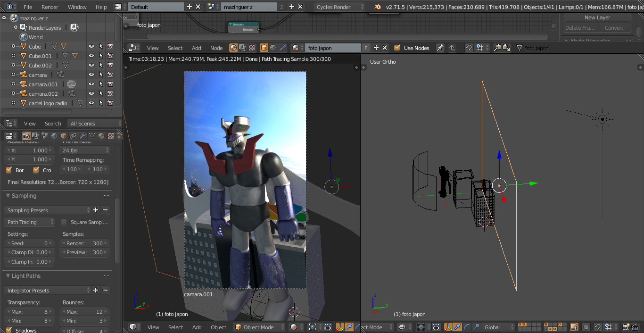Open the Node menu in node editor header

(x=216, y=48)
